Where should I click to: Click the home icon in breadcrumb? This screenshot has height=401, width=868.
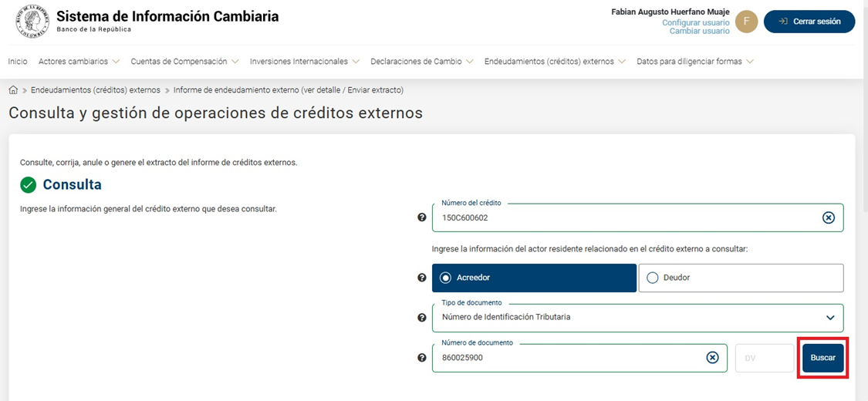[13, 90]
